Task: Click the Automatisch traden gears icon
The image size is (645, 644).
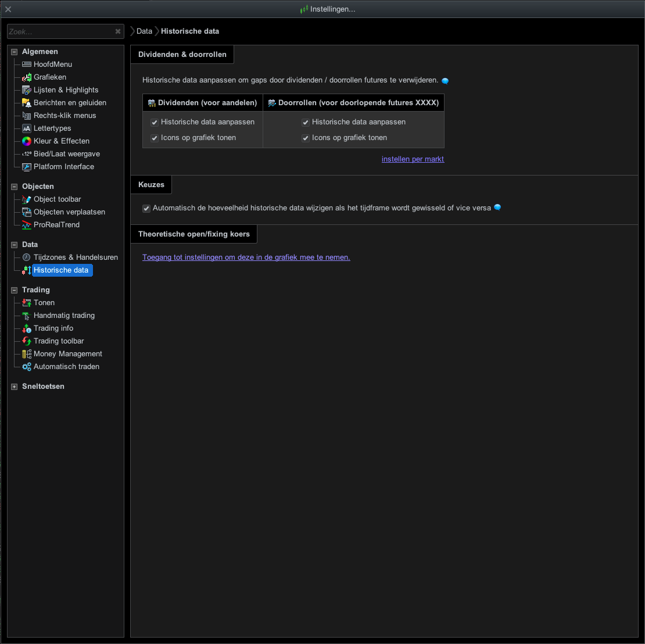Action: pyautogui.click(x=26, y=367)
